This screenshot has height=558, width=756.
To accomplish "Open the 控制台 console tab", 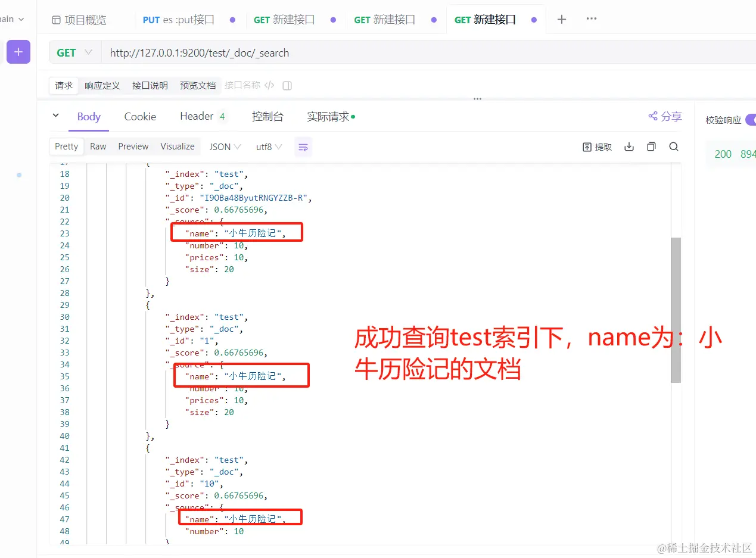I will point(267,116).
